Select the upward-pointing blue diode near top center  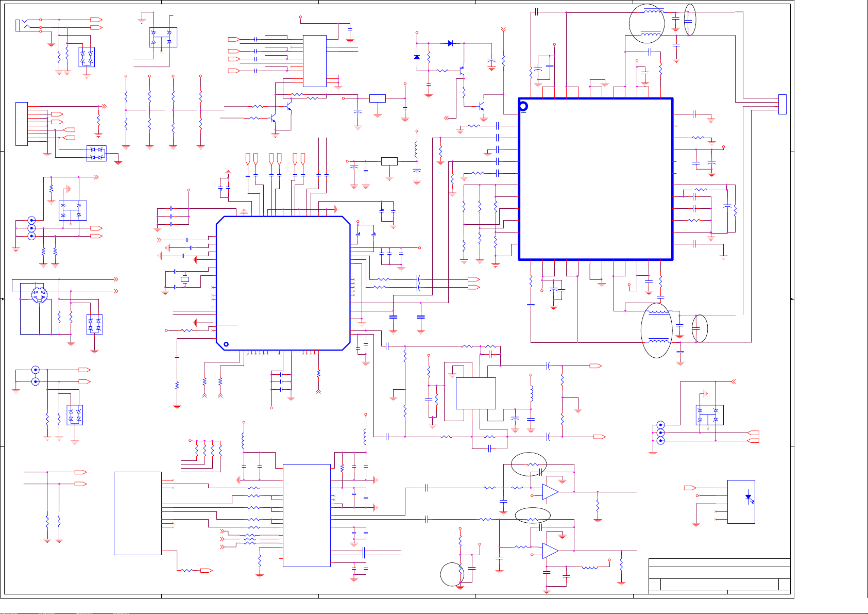coord(417,57)
